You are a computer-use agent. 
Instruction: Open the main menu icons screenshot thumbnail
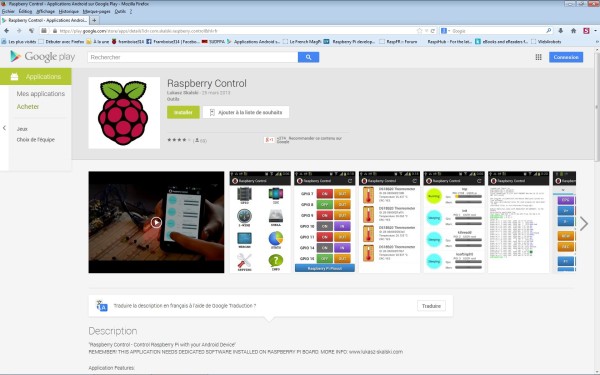point(260,222)
